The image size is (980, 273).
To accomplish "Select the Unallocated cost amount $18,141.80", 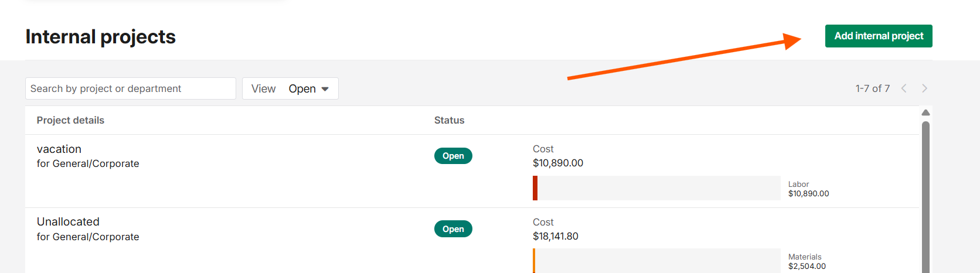I will pos(555,237).
